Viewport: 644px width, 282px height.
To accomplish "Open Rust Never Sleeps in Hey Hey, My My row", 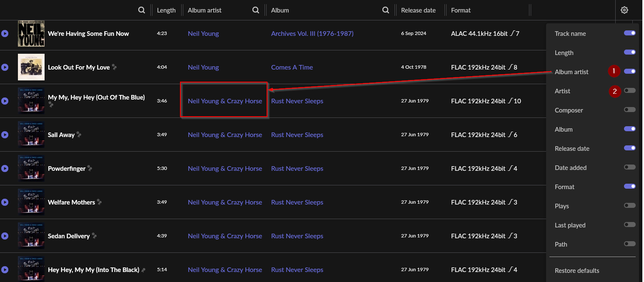I will pyautogui.click(x=297, y=270).
